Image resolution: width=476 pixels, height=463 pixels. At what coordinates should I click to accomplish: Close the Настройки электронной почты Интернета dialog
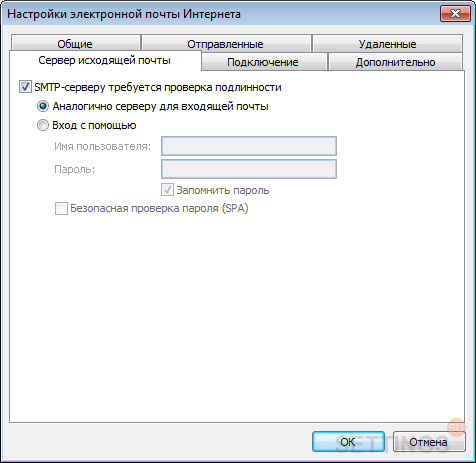point(455,14)
